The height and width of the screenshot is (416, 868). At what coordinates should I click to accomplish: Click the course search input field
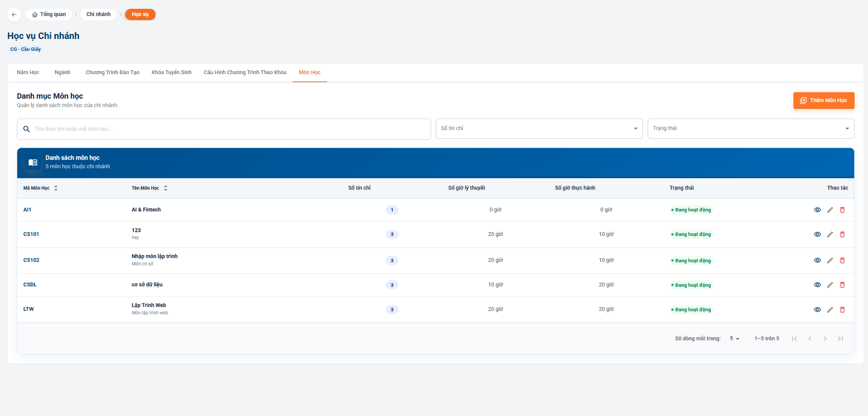coord(224,129)
